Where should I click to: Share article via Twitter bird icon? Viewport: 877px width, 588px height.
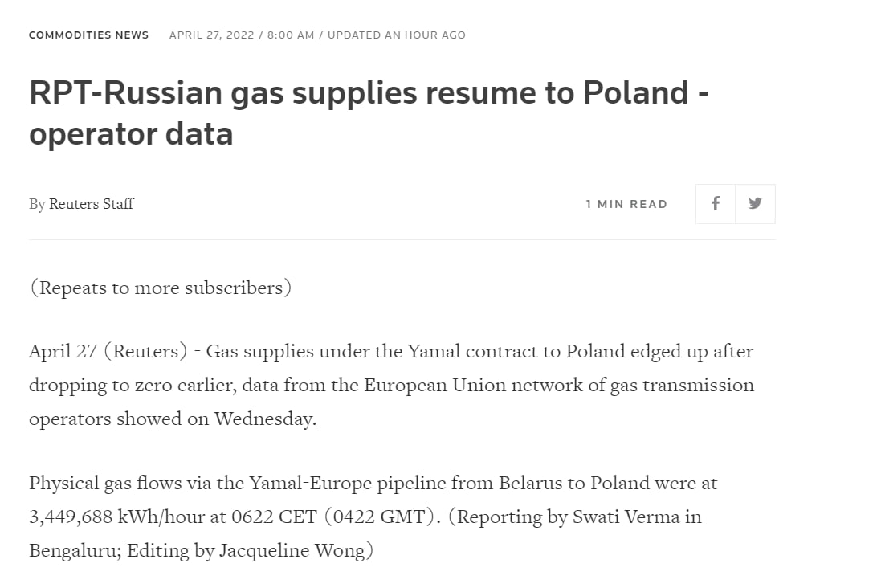[755, 204]
